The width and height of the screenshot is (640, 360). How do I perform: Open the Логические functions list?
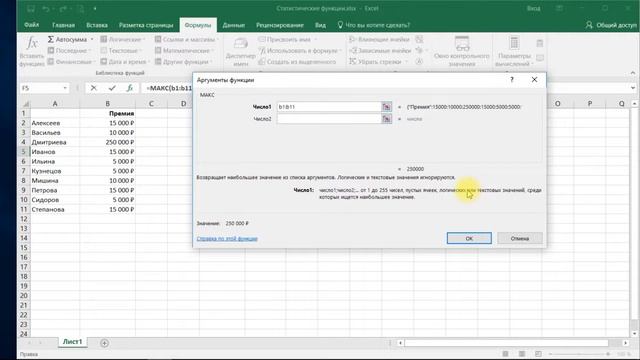click(x=123, y=39)
